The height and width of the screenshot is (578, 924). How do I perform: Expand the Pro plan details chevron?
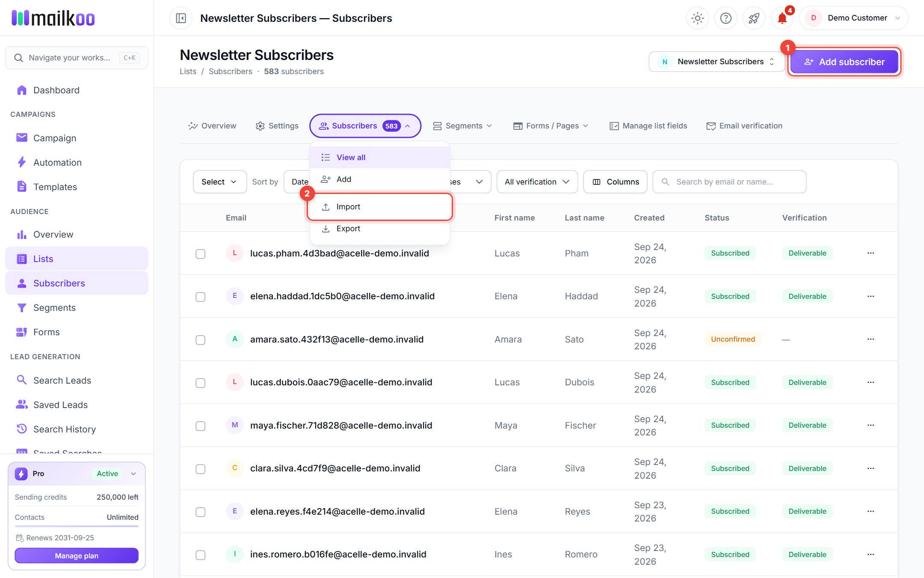pos(133,474)
